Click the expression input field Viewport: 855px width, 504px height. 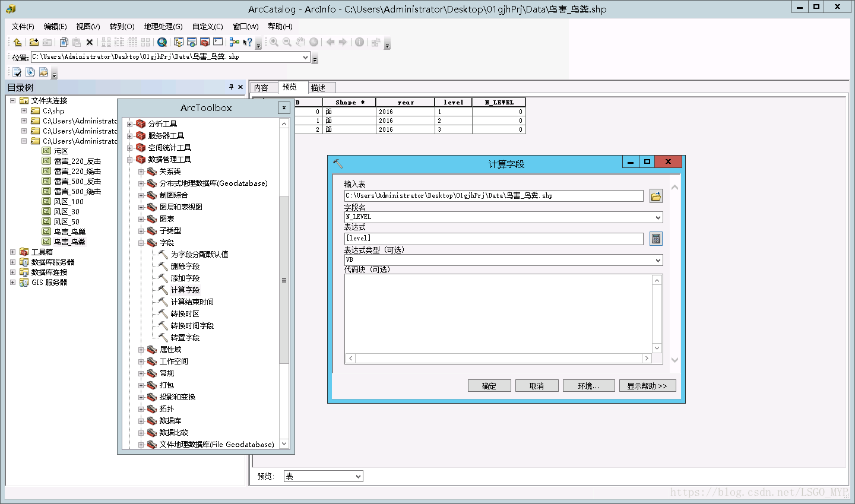coord(494,239)
